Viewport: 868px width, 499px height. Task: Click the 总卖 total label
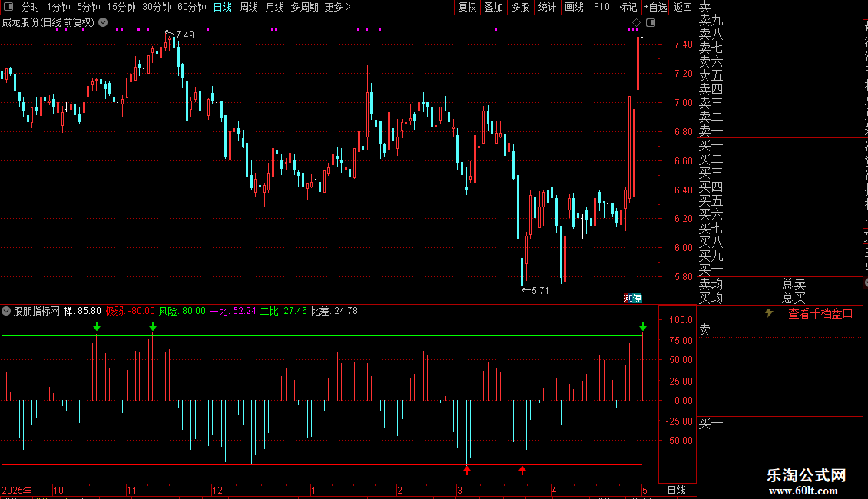coord(793,284)
